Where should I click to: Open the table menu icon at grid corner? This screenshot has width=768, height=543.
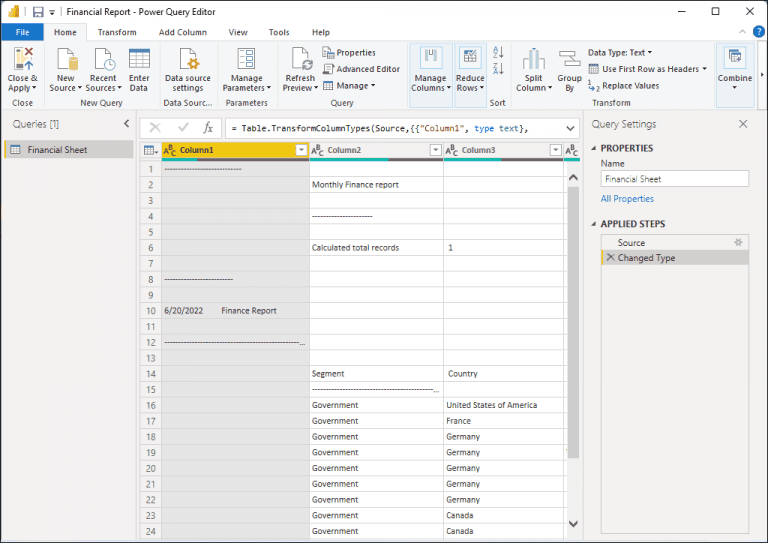tap(150, 150)
